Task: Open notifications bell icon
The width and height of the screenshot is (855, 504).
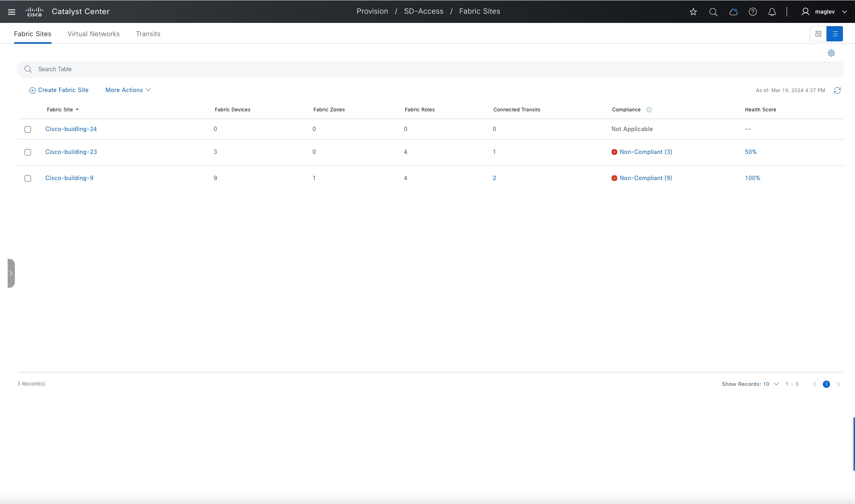Action: pyautogui.click(x=772, y=12)
